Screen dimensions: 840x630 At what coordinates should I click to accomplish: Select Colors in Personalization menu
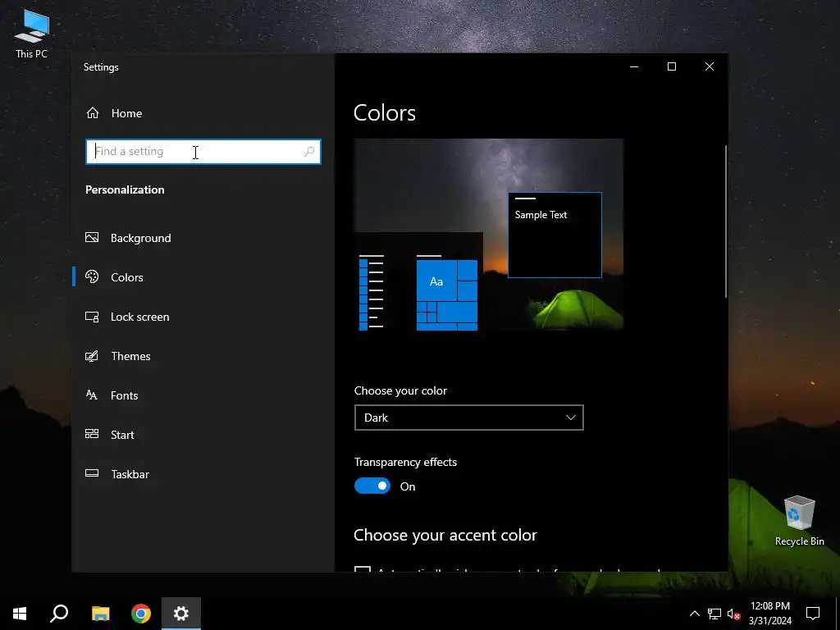[x=203, y=277]
